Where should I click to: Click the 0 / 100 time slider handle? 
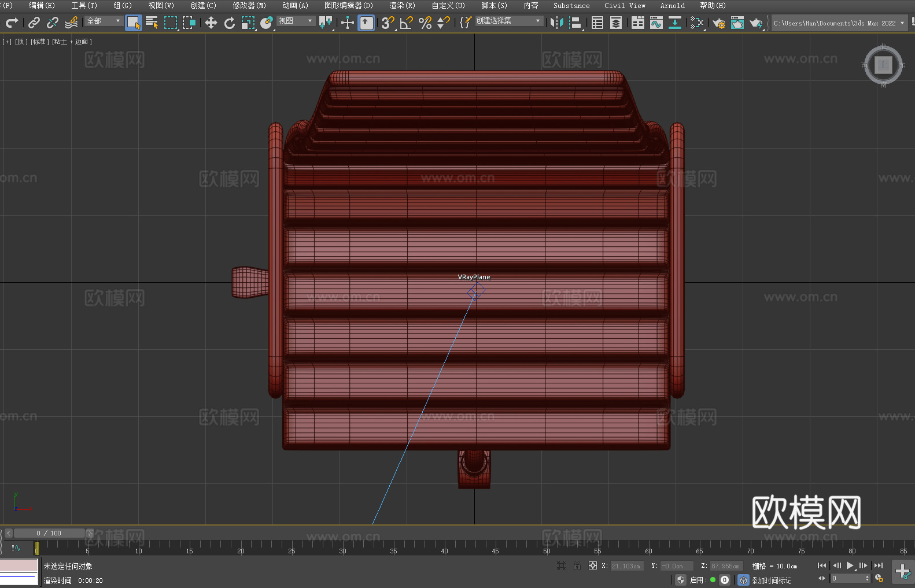coord(49,533)
